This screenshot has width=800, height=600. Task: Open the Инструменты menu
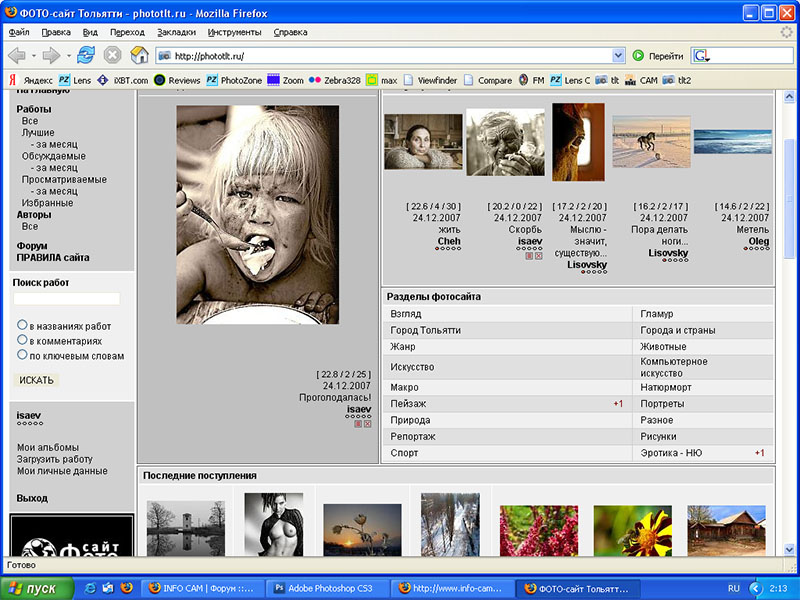pyautogui.click(x=234, y=32)
